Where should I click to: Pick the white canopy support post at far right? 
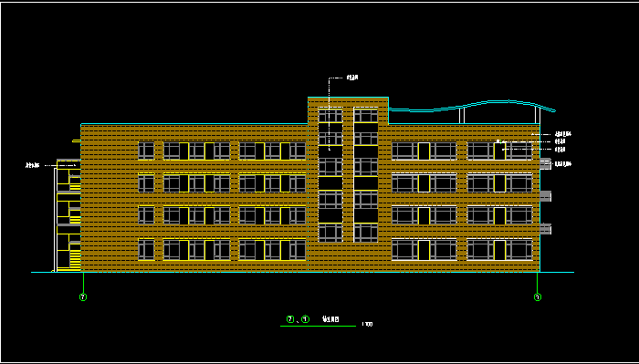point(537,114)
